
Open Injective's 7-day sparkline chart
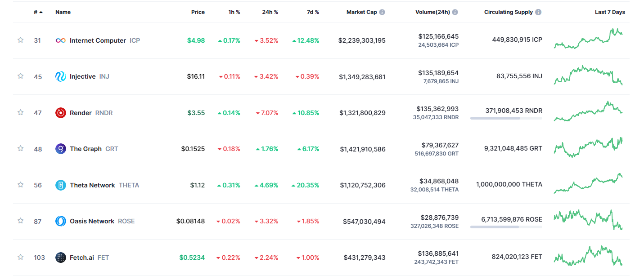[x=588, y=75]
